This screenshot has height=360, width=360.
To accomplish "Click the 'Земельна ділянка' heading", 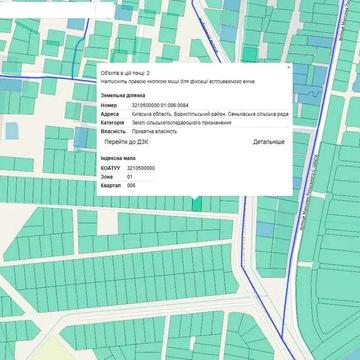I will click(123, 95).
